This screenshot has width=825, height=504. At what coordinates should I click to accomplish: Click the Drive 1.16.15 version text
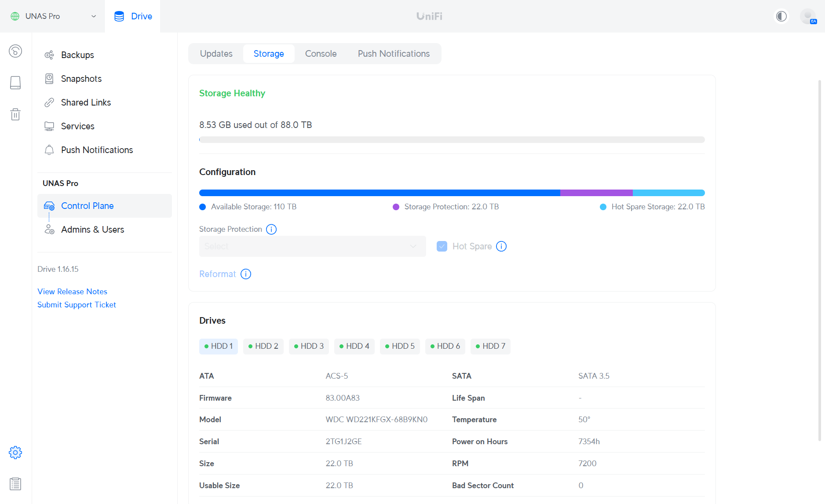58,269
